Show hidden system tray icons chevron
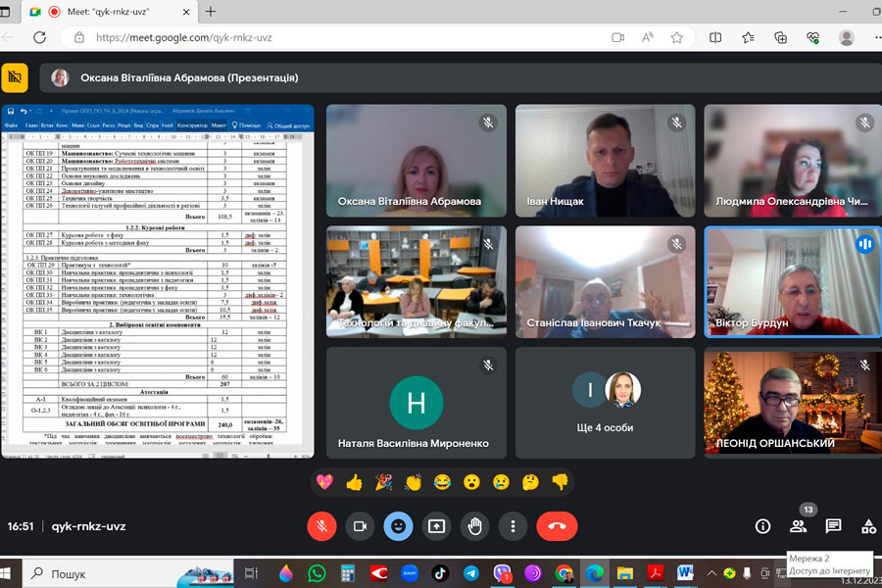Screen dimensions: 882x588 point(711,574)
